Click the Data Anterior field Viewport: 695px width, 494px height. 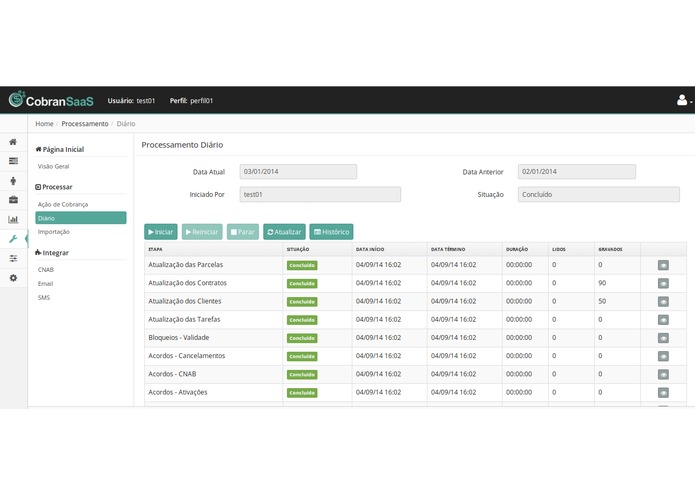577,171
